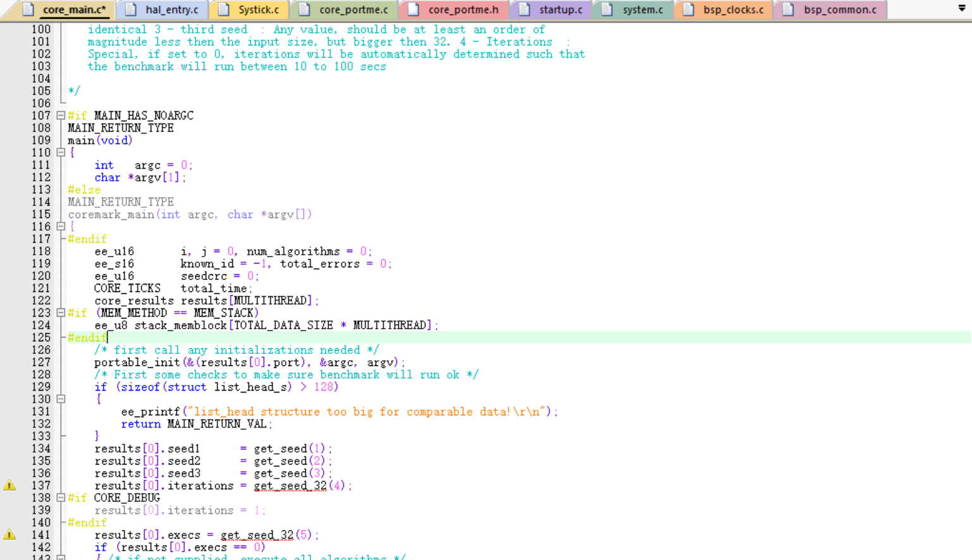Click the file icon on core_portme.h tab
The image size is (972, 560).
pos(414,9)
